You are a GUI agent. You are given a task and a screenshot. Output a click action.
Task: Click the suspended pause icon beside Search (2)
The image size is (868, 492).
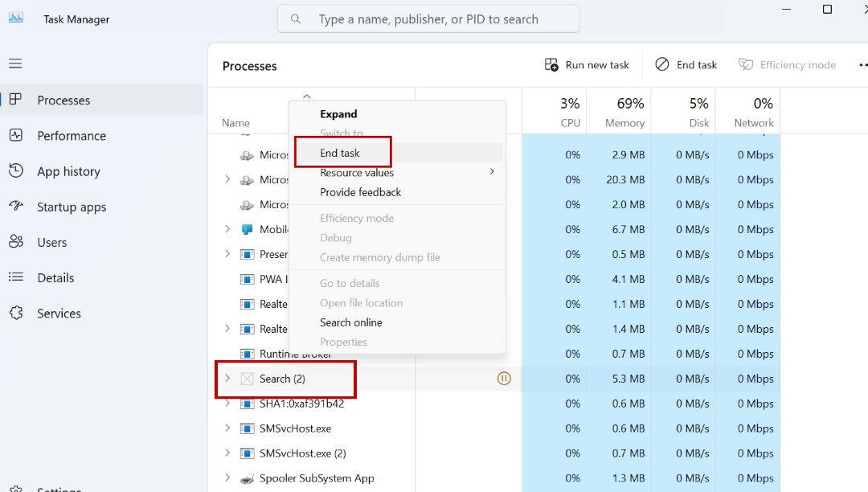pyautogui.click(x=504, y=378)
